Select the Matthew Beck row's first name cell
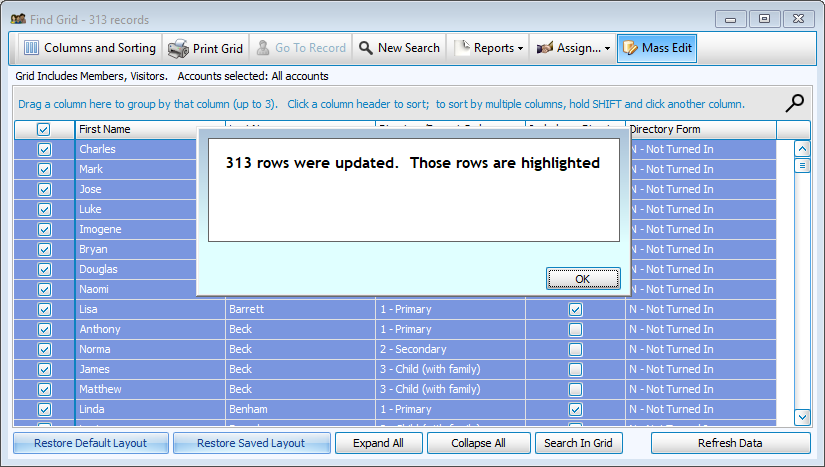 pos(150,389)
